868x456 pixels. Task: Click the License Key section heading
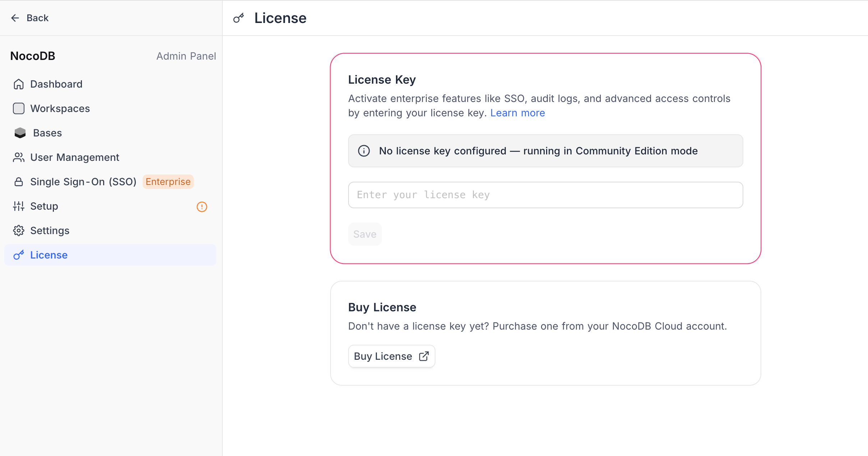tap(382, 80)
